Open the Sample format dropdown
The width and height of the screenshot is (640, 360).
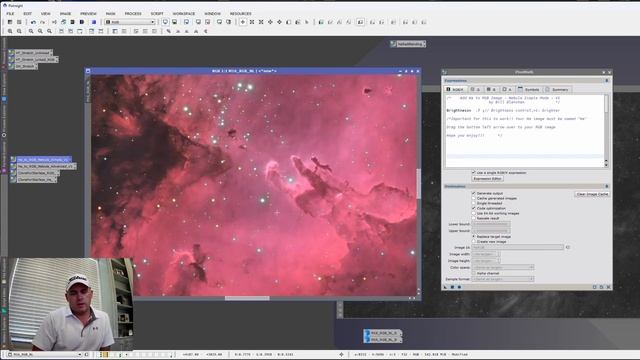(503, 279)
